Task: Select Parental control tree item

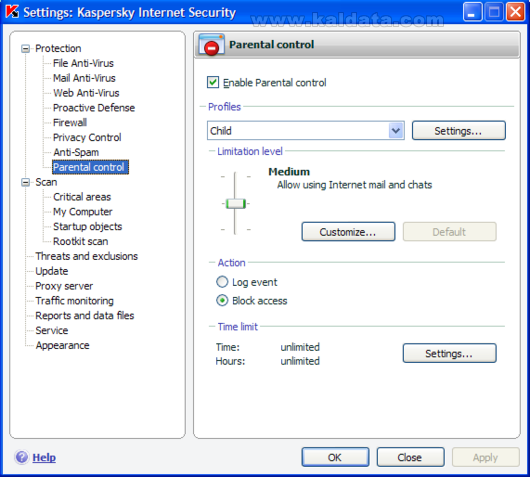Action: 90,167
